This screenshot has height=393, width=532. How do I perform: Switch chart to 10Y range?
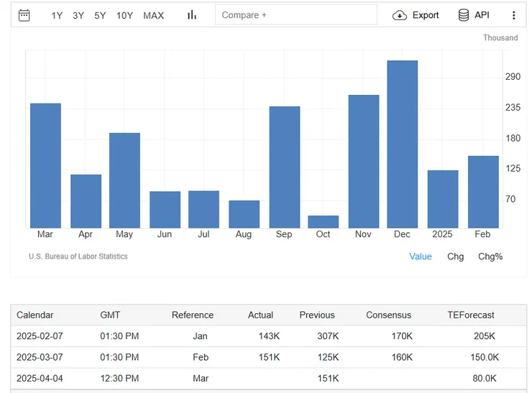[x=124, y=15]
